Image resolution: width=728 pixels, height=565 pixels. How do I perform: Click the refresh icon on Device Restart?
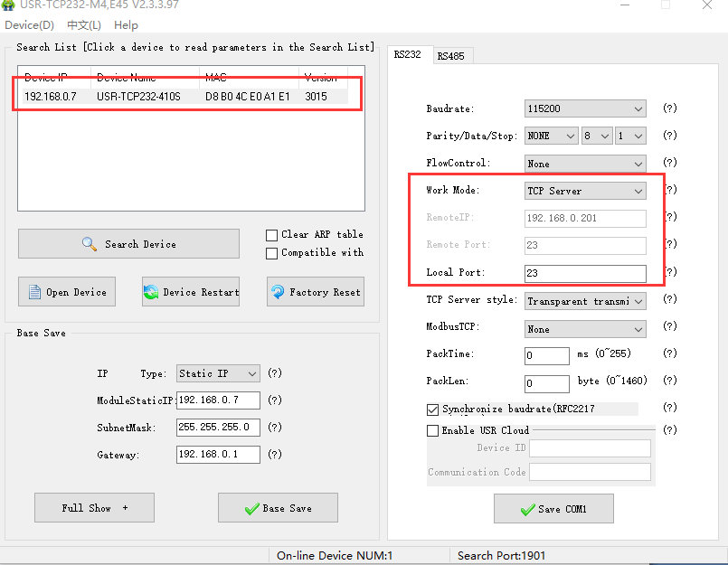coord(151,292)
